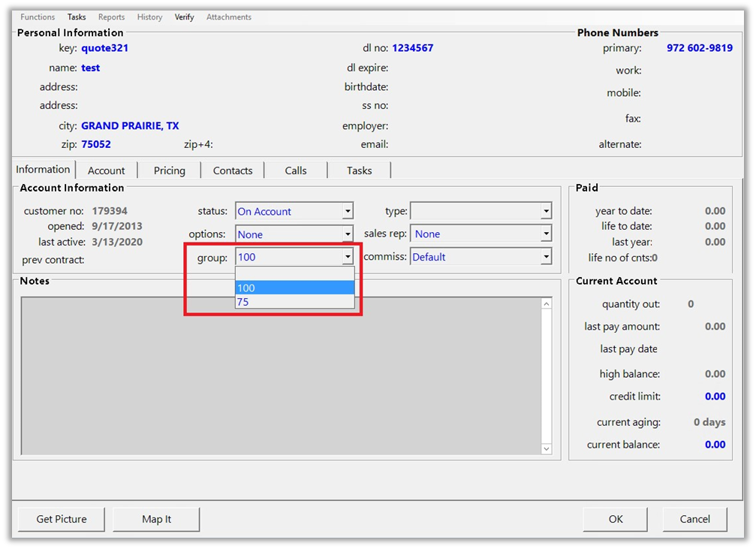Screen dimensions: 756x549
Task: Open the Attachments menu
Action: click(229, 17)
